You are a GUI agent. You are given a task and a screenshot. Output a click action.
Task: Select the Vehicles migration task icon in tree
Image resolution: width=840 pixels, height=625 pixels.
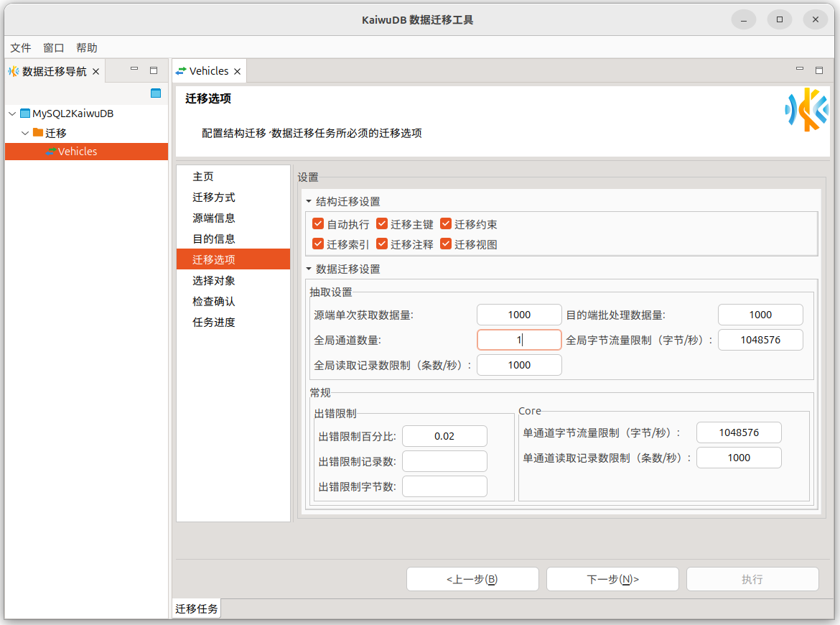[50, 152]
